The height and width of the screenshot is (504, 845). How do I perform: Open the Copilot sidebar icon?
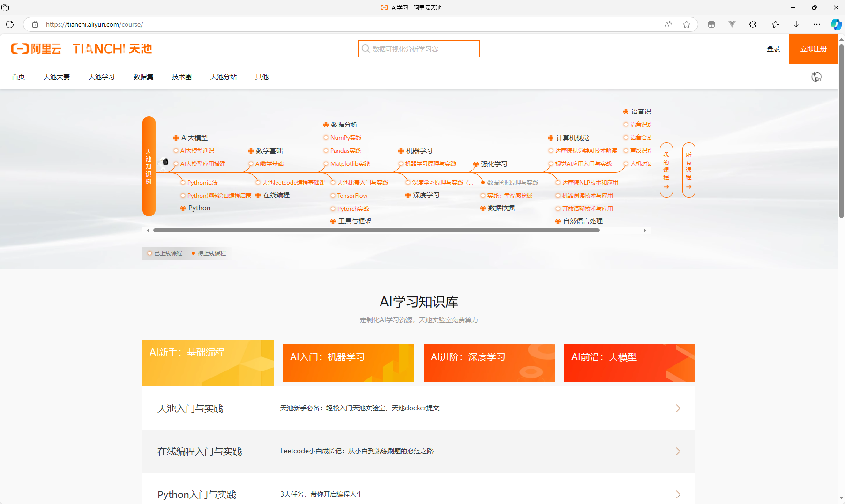click(836, 24)
